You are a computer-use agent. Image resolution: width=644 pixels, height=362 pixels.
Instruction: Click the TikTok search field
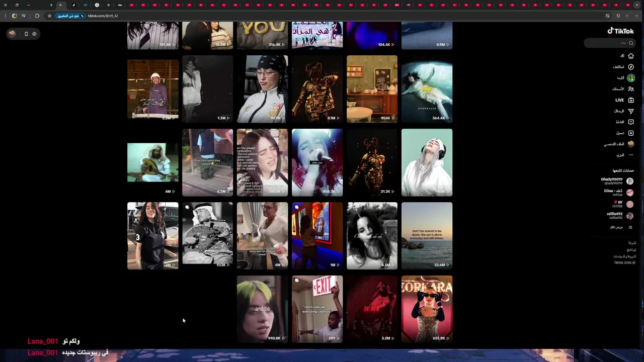pyautogui.click(x=609, y=43)
